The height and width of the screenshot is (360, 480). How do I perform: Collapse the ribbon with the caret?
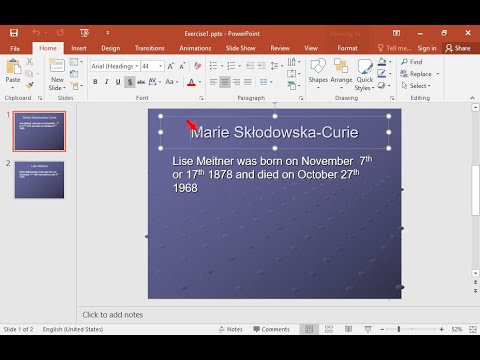click(x=472, y=98)
